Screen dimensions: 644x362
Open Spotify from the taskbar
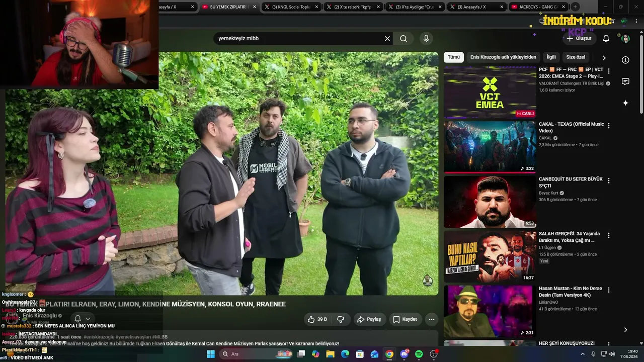tap(419, 354)
